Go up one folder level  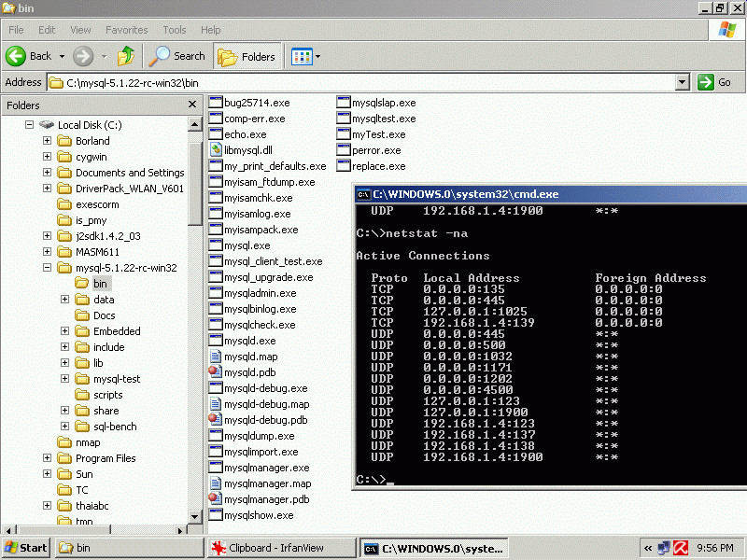click(126, 56)
